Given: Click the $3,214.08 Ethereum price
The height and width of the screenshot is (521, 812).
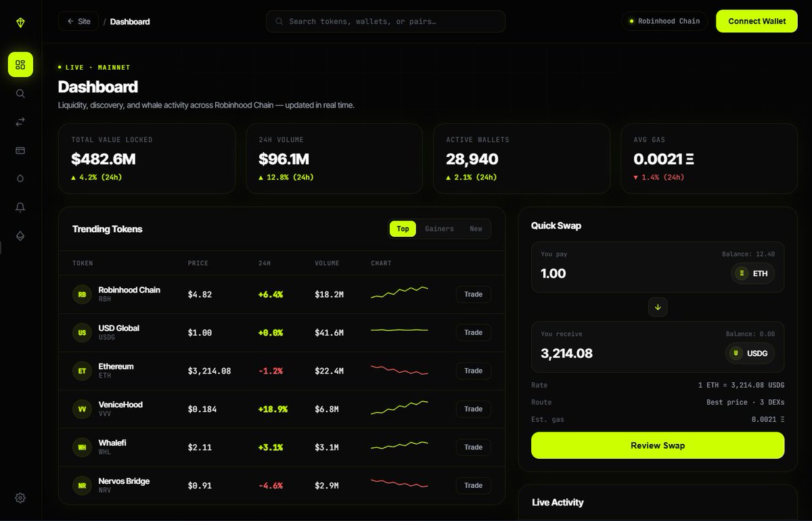Looking at the screenshot, I should pyautogui.click(x=209, y=371).
